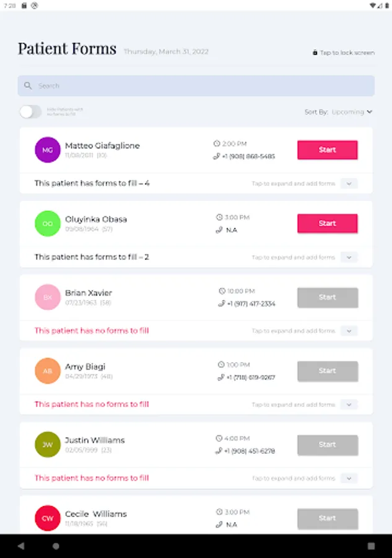Tap Android home navigation button

56,546
